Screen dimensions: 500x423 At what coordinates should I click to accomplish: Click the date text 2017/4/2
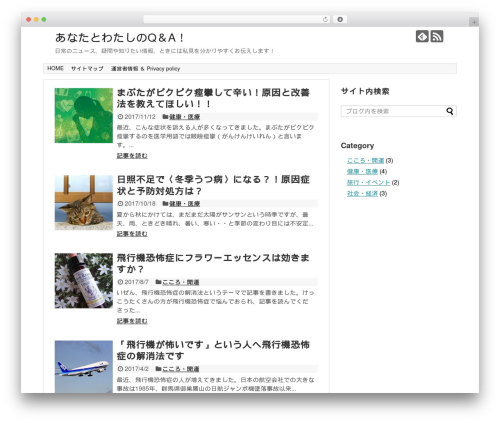137,369
